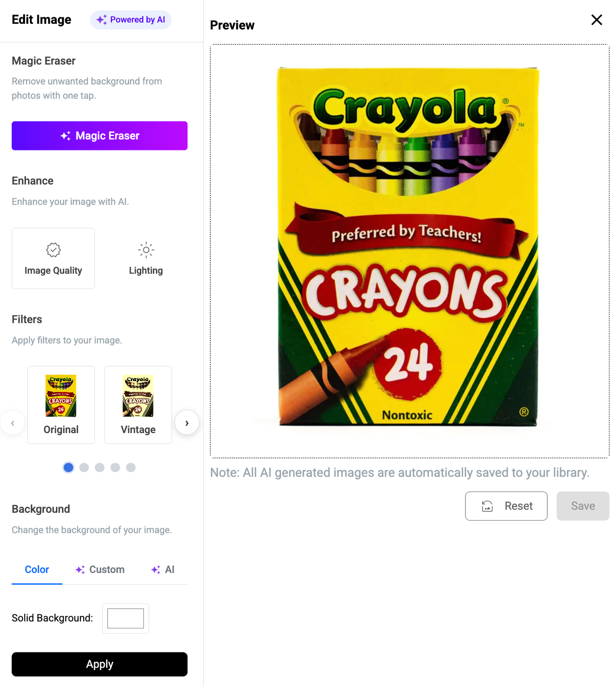Screen dimensions: 616x686
Task: Click the sparkle icon beside Custom tab
Action: pyautogui.click(x=80, y=570)
